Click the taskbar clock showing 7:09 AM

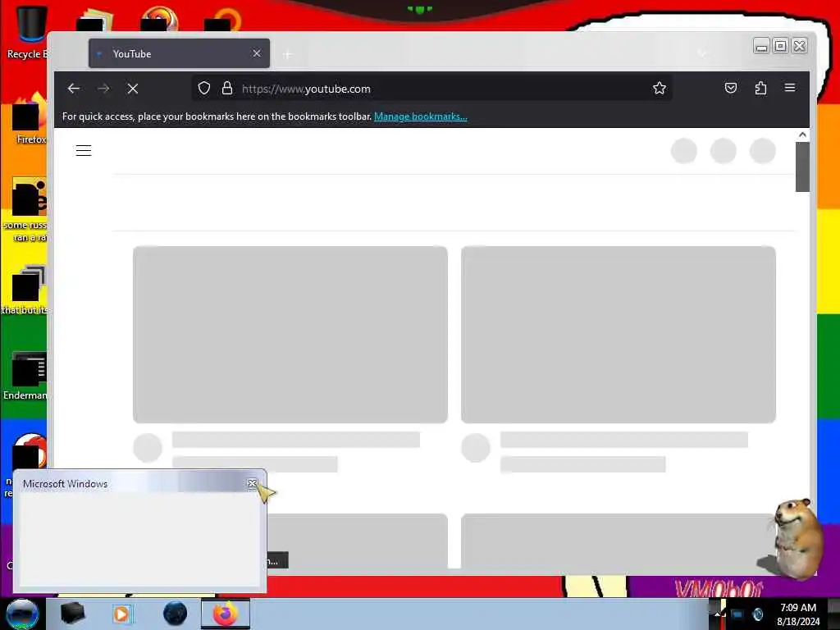[798, 614]
